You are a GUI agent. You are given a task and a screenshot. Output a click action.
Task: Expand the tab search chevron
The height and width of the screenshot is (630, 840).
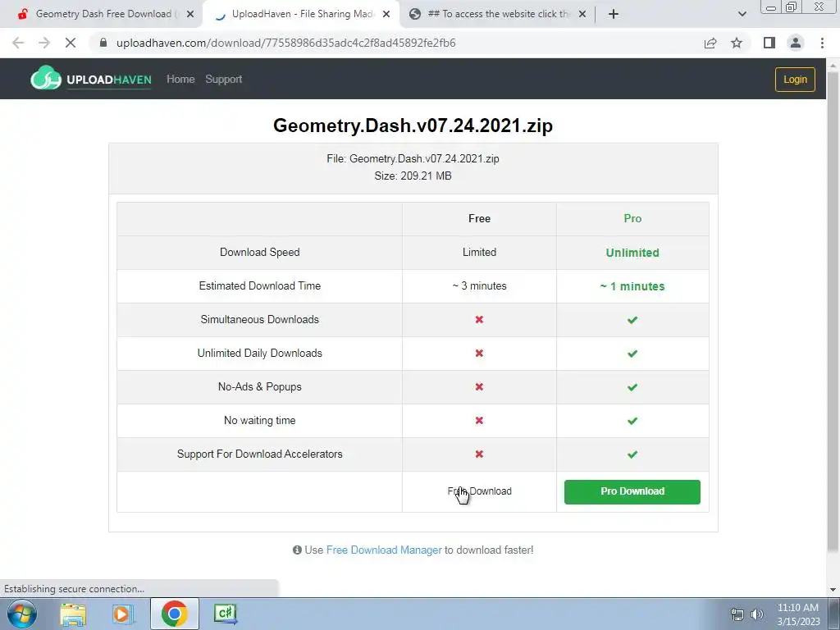pyautogui.click(x=742, y=14)
